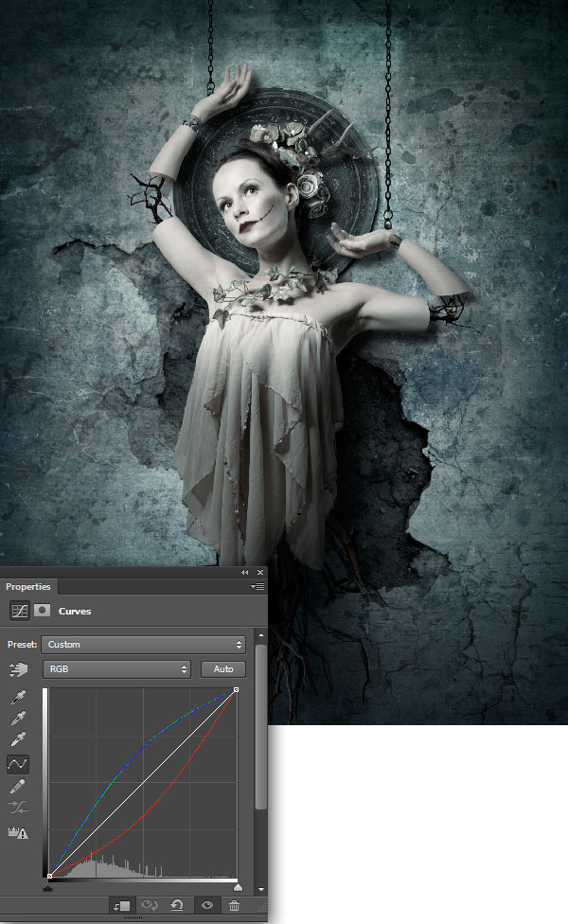The width and height of the screenshot is (568, 924).
Task: Activate the on-image targeted adjustment hand tool
Action: click(18, 669)
